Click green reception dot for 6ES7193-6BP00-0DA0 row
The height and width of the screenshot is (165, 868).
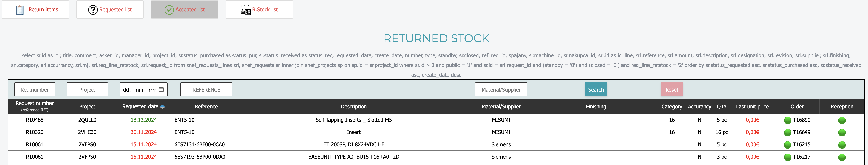[x=842, y=157]
